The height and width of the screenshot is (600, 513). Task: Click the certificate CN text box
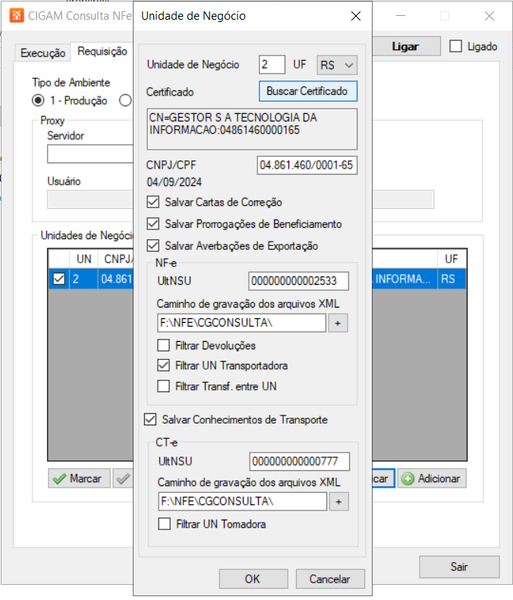252,129
